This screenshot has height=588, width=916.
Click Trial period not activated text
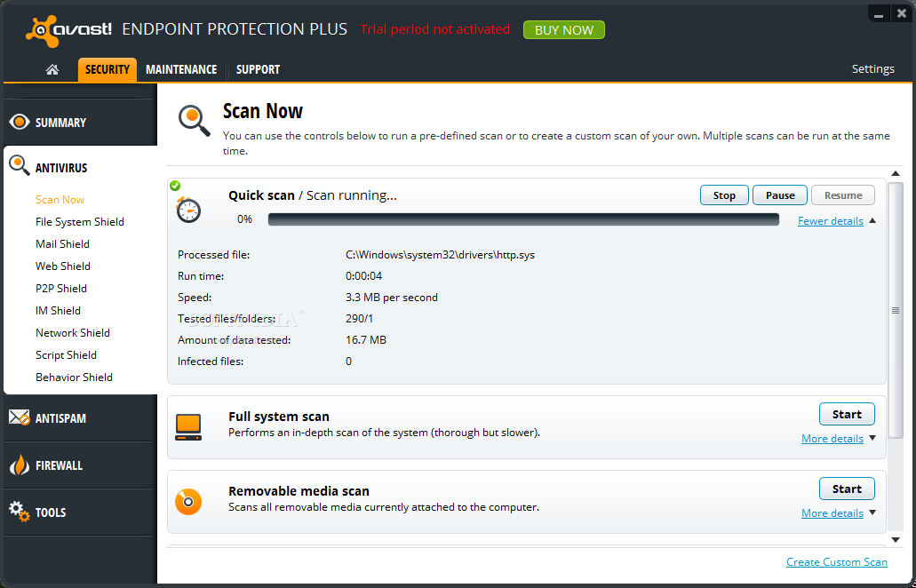434,29
